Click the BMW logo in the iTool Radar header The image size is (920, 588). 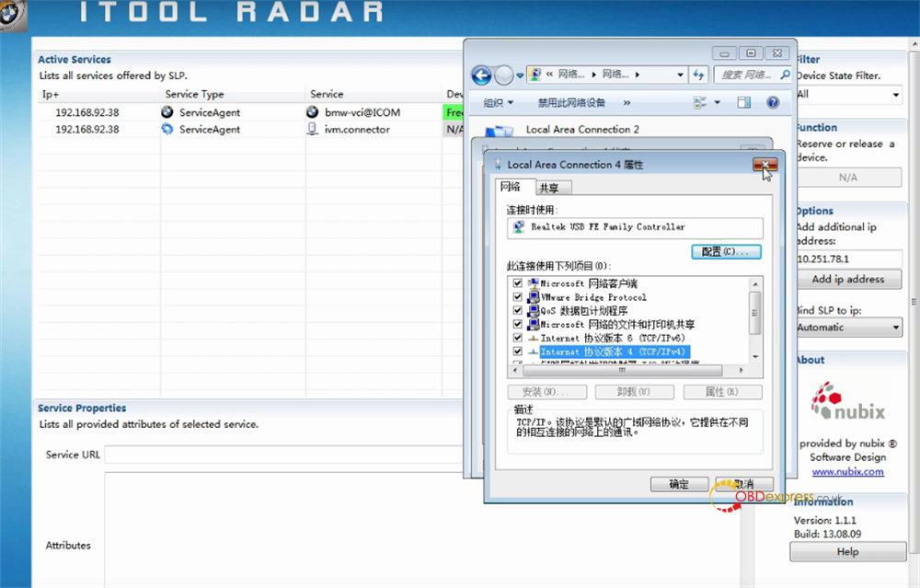tap(12, 15)
